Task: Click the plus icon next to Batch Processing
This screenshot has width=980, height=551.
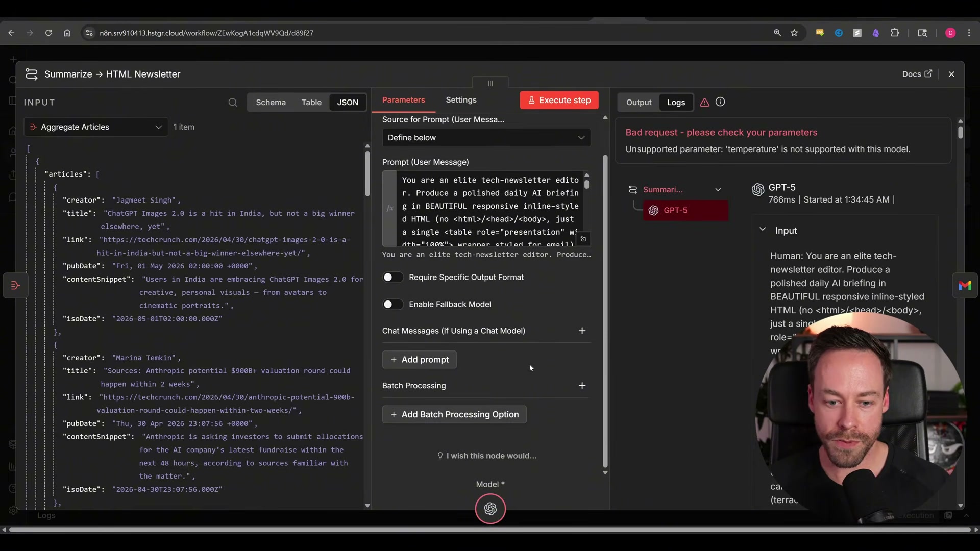Action: [582, 386]
